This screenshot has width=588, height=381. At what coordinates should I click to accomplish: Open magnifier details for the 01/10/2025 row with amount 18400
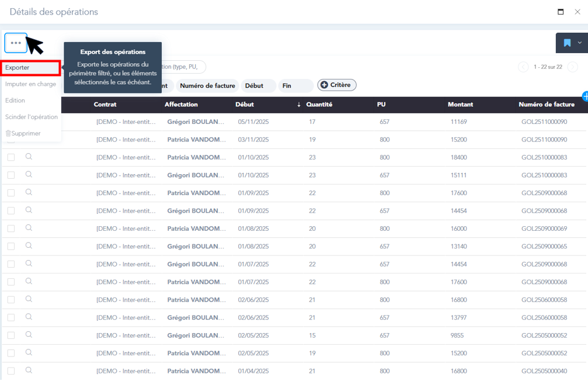point(29,157)
